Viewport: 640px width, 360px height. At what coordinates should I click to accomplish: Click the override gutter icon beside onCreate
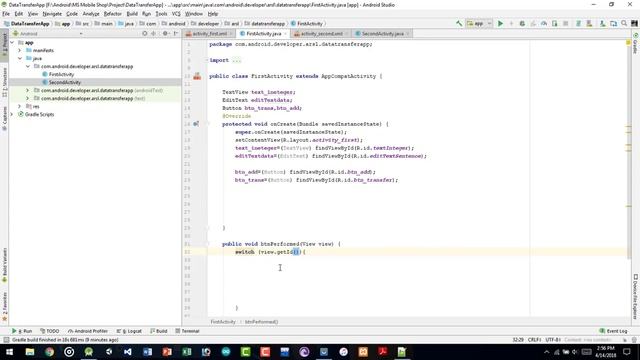click(x=196, y=124)
